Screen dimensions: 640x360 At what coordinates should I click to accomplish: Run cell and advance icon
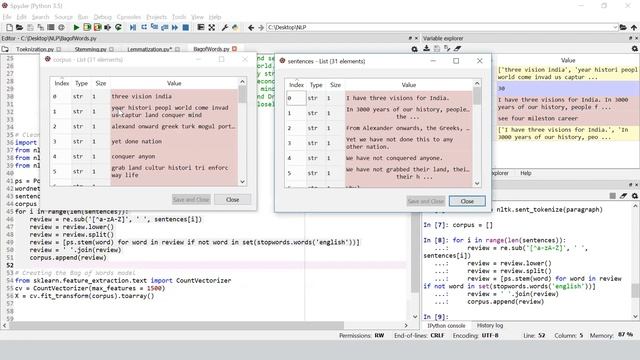[x=97, y=27]
